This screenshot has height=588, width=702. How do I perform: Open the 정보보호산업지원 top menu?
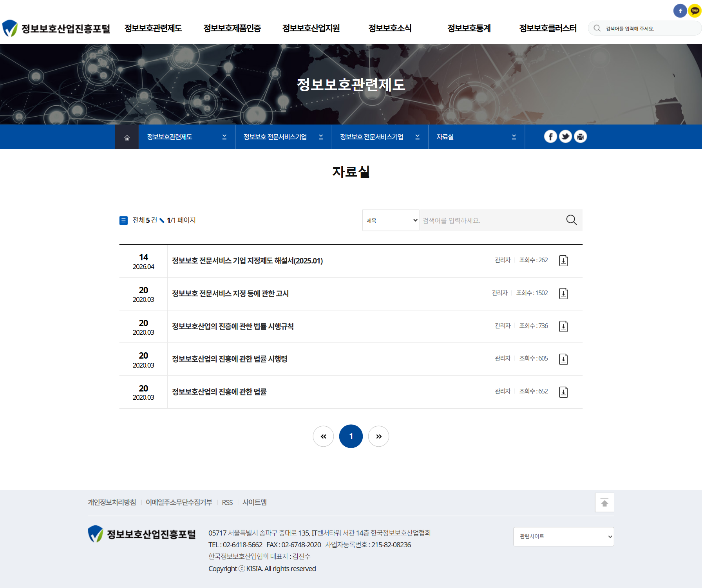click(311, 28)
